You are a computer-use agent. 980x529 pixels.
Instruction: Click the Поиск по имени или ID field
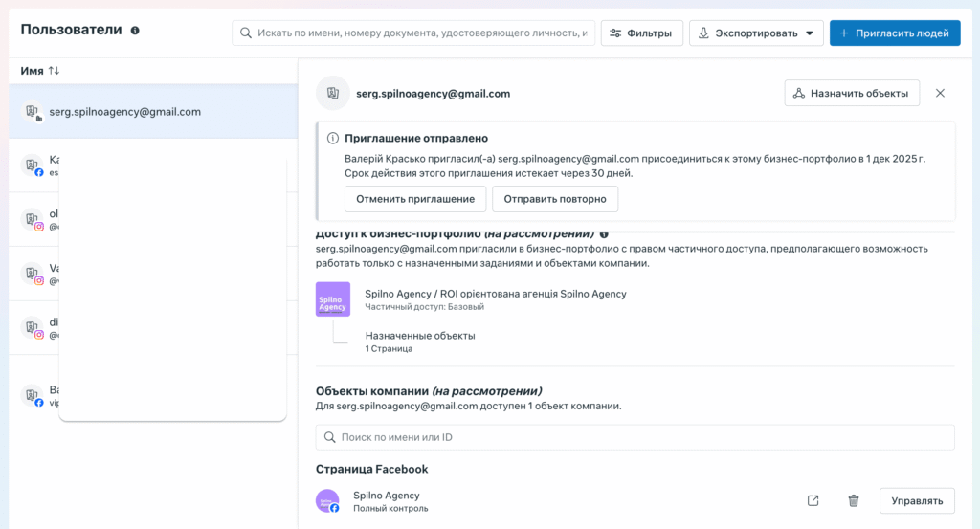[x=635, y=437]
